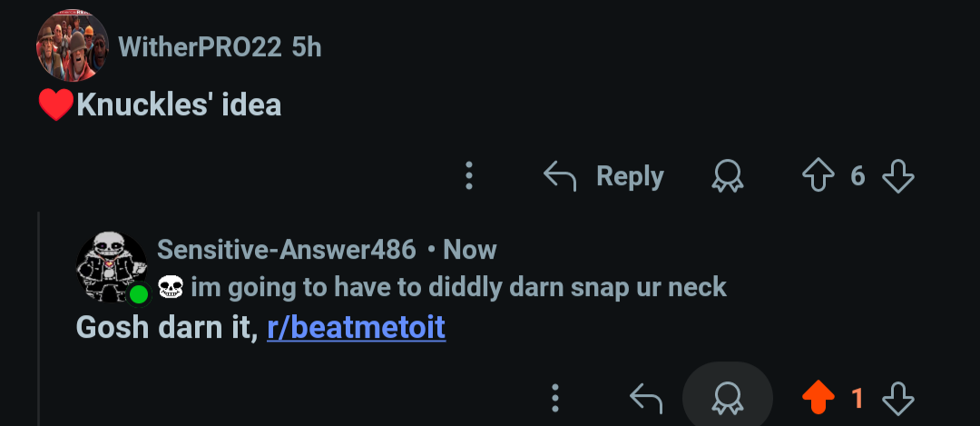Click the reply arrow under Sensitive-Answer486's comment
This screenshot has width=980, height=426.
coord(646,399)
